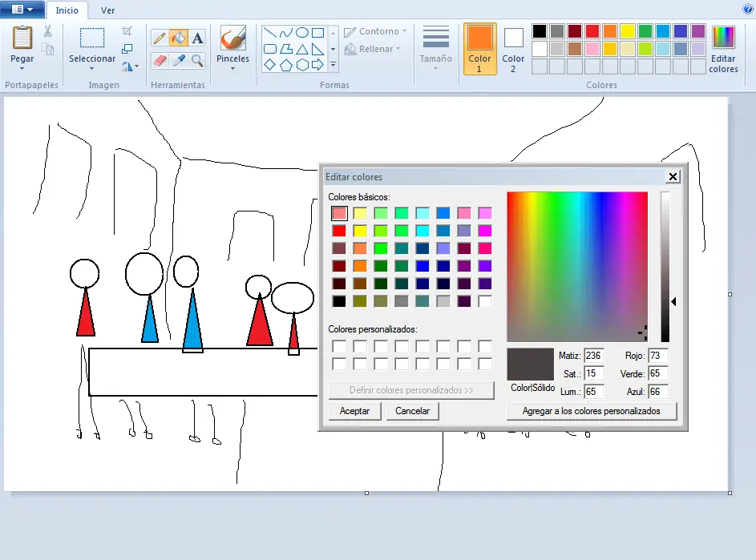The height and width of the screenshot is (560, 756).
Task: Open Editar colores from the ribbon
Action: tap(723, 50)
